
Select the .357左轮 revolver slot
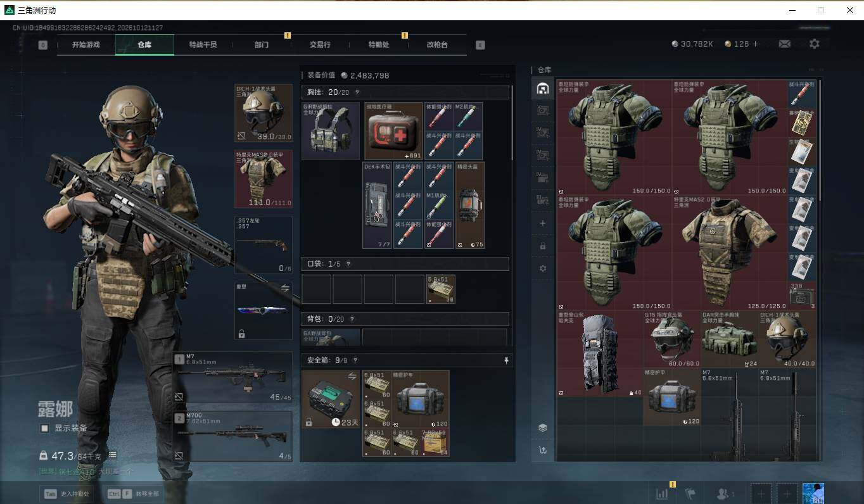264,245
